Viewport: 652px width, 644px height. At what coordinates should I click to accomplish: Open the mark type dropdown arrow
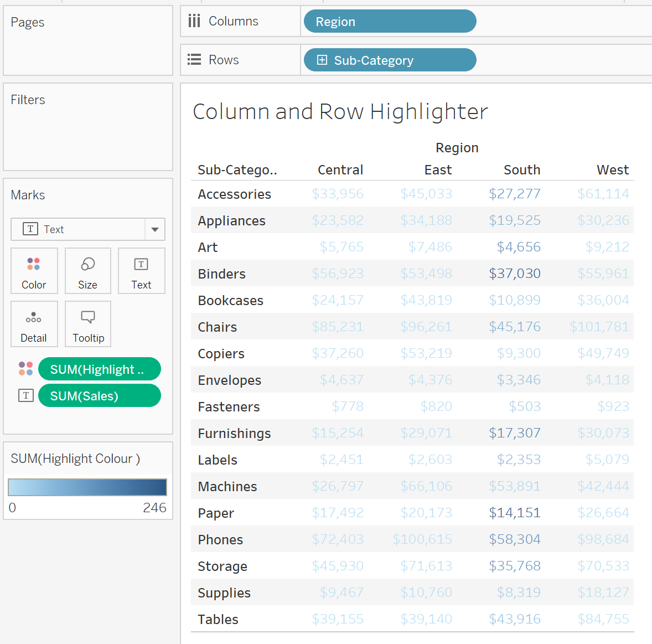(155, 229)
